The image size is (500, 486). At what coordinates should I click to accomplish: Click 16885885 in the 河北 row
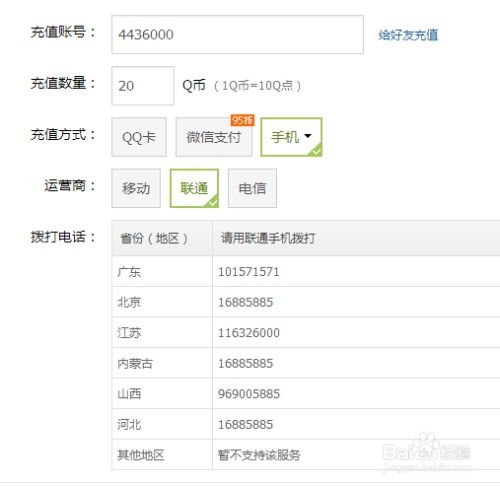click(246, 425)
